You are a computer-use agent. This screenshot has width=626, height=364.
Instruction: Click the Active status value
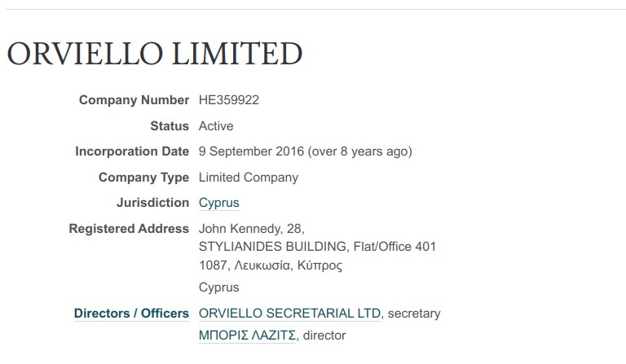coord(216,126)
